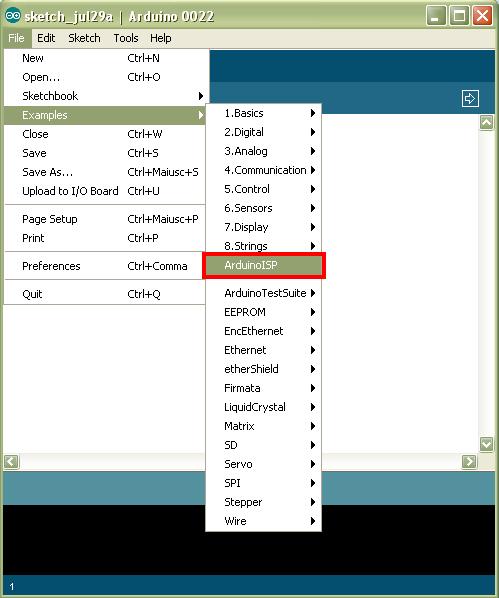This screenshot has height=598, width=499.
Task: Maximize the Arduino window
Action: pyautogui.click(x=459, y=16)
